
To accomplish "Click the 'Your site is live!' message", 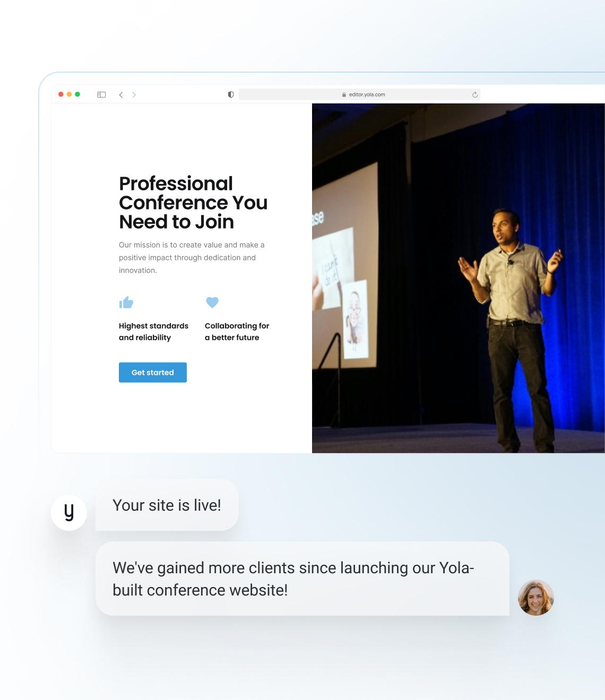I will 167,505.
